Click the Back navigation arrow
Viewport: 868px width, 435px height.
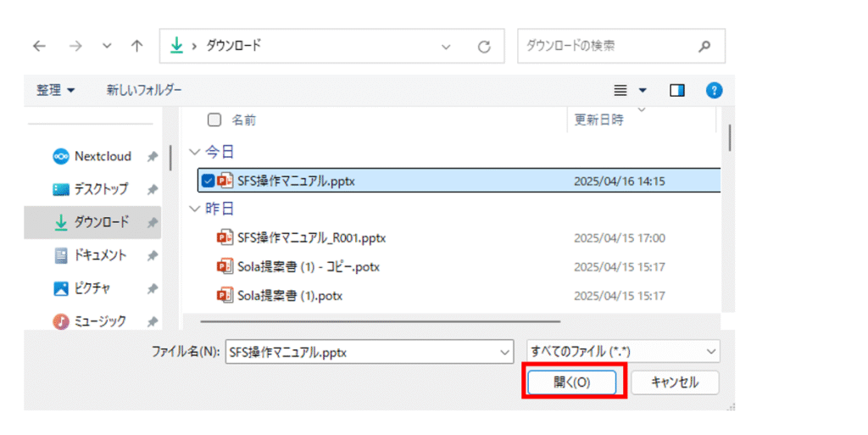(x=40, y=47)
